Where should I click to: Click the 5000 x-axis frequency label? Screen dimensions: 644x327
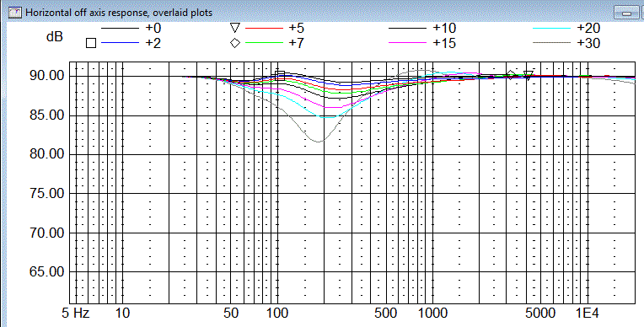[541, 314]
